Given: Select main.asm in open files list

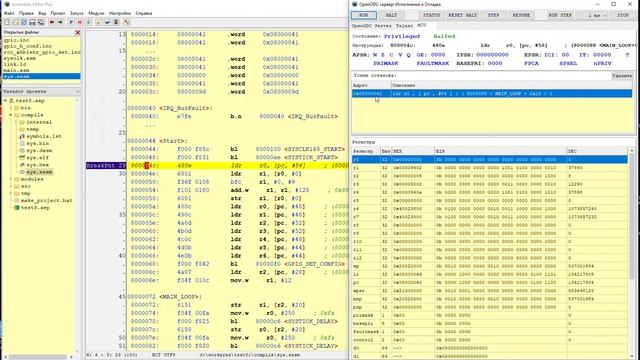Looking at the screenshot, I should (16, 70).
